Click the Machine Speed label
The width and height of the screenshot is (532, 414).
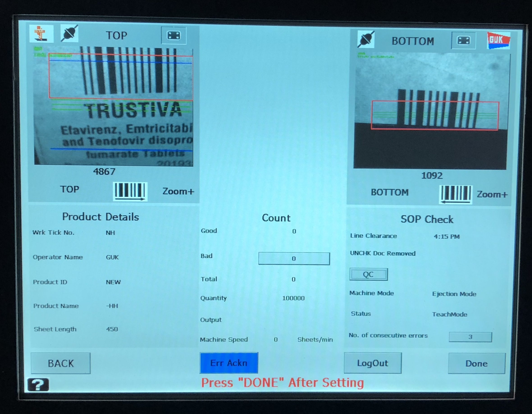pyautogui.click(x=224, y=340)
